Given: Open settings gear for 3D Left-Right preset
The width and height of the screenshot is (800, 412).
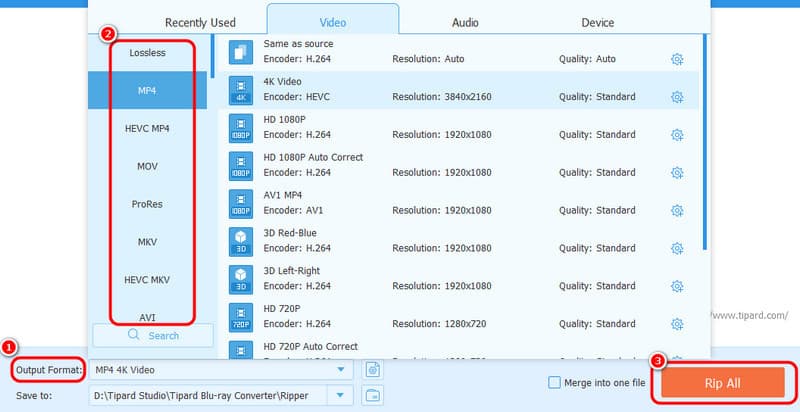Looking at the screenshot, I should click(x=677, y=286).
